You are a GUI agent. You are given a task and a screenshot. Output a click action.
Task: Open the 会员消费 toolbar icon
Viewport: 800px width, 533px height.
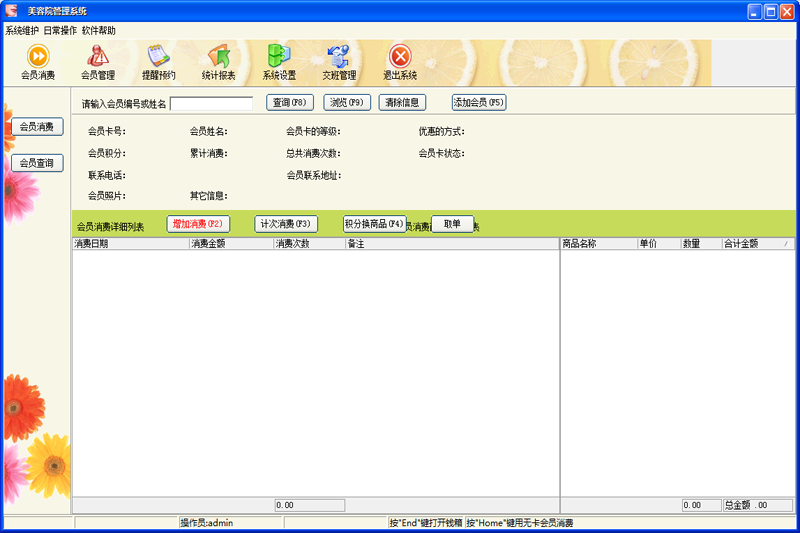pos(38,62)
